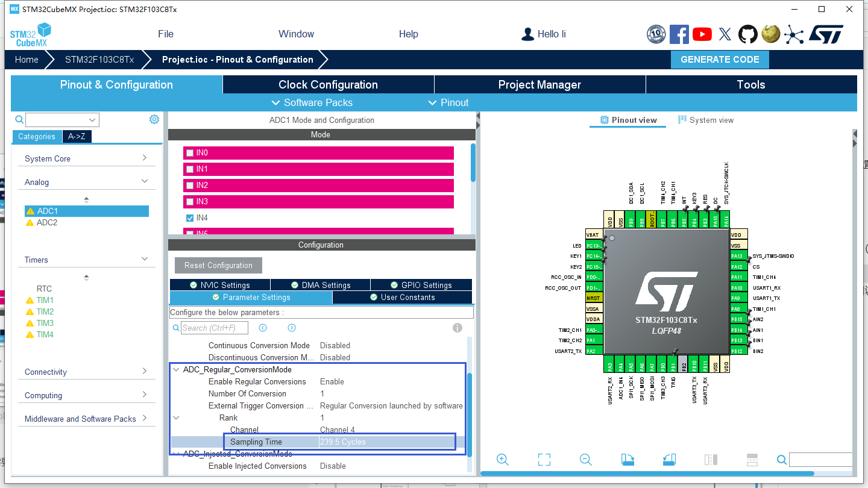Open the Help menu
This screenshot has height=488, width=868.
click(x=409, y=34)
